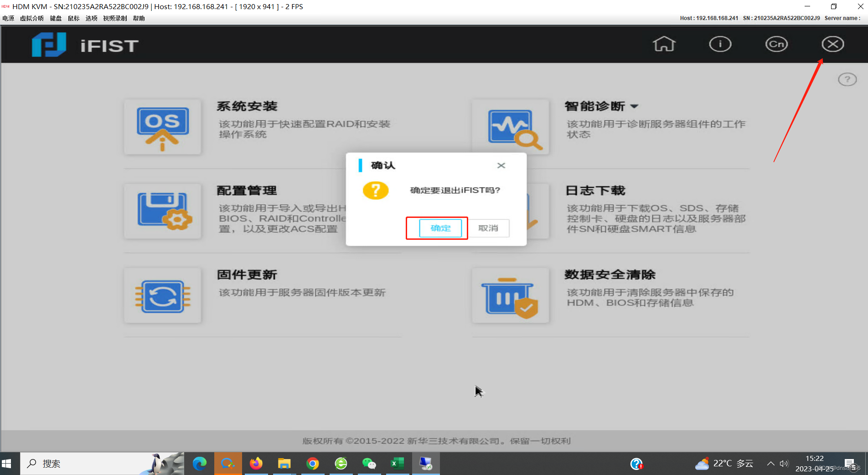Click the 系统安装 OS icon
The image size is (868, 475).
click(x=163, y=127)
